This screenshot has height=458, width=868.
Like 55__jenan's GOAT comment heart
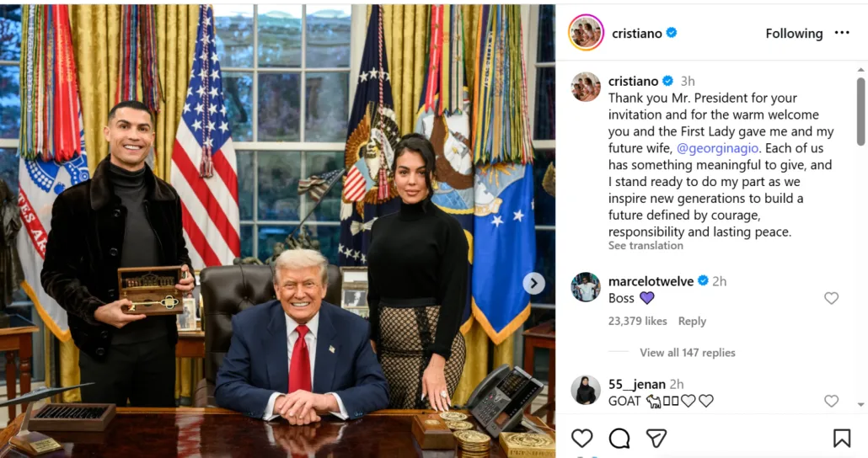coord(832,401)
